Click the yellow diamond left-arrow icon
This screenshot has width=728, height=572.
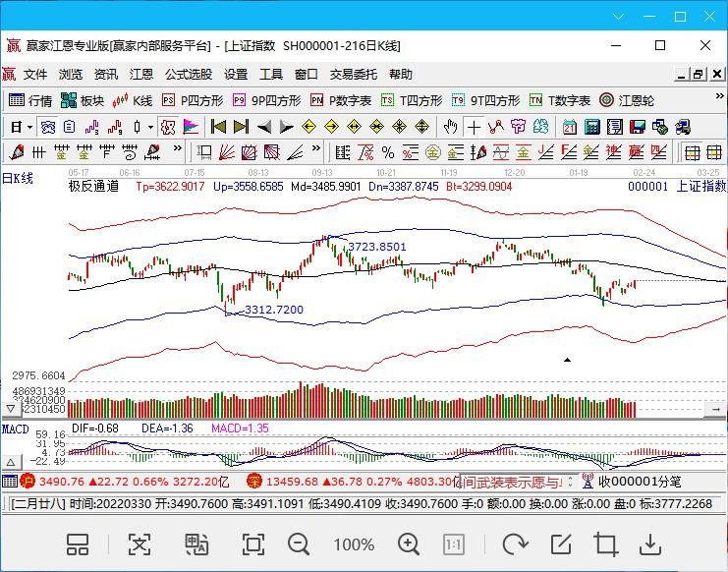308,127
